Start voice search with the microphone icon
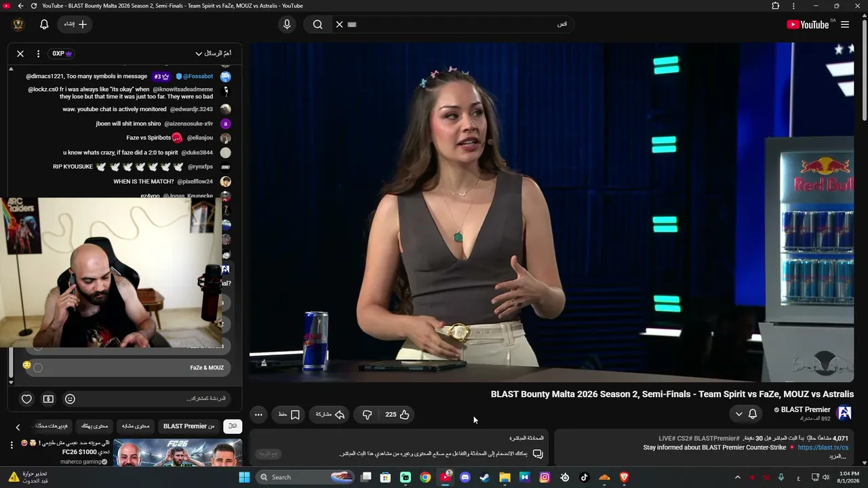 pyautogui.click(x=287, y=24)
